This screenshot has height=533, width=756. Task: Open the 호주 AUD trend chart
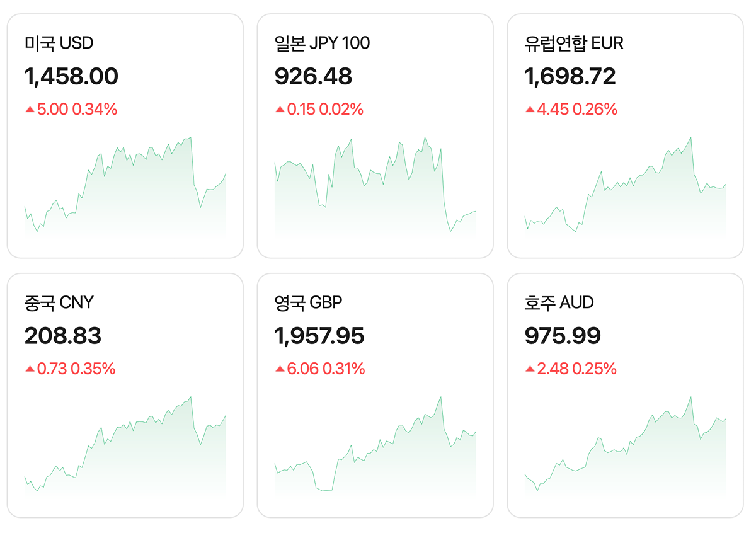pyautogui.click(x=625, y=445)
